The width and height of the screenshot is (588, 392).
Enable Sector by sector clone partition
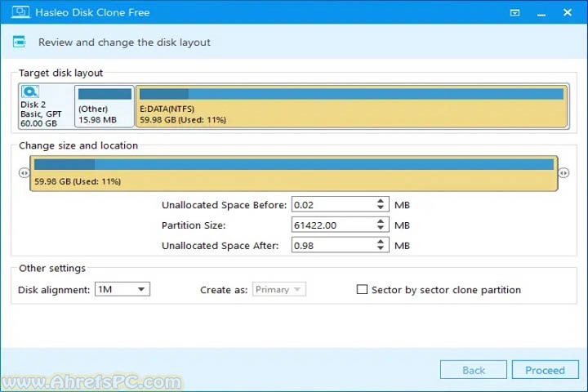tap(362, 289)
